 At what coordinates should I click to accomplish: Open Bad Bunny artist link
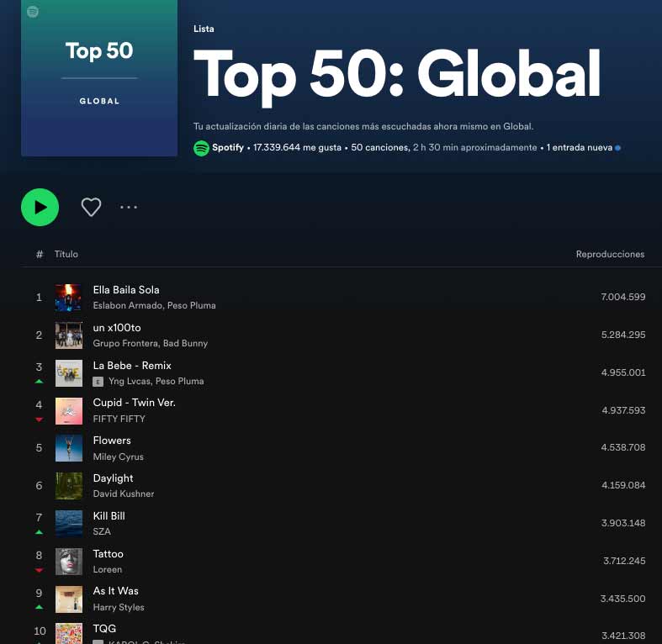[x=185, y=343]
